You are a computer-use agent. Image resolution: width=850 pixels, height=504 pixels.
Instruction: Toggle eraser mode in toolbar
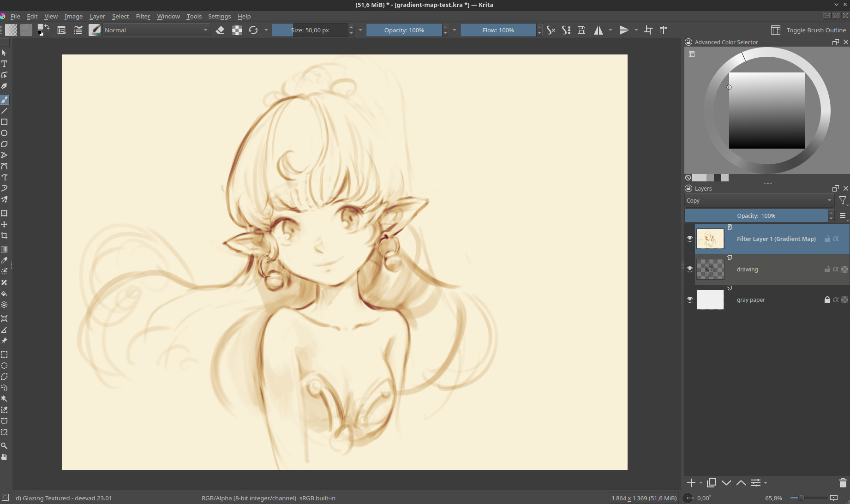[x=220, y=30]
